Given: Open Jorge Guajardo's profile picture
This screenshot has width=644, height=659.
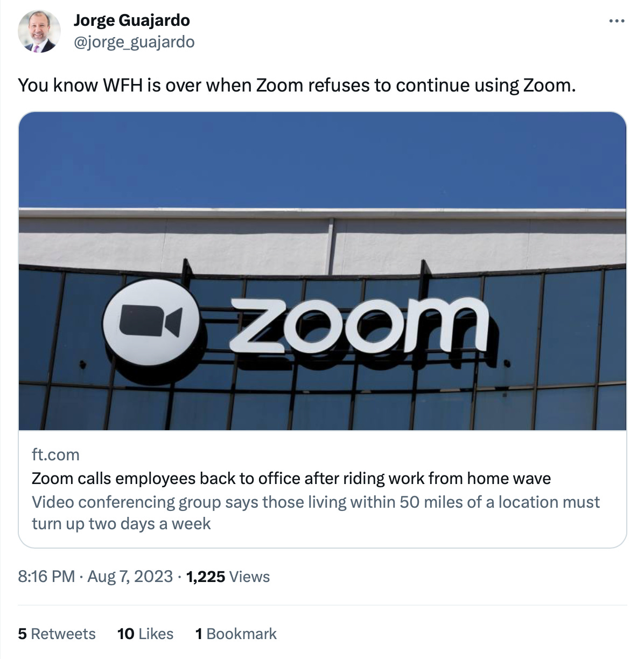Looking at the screenshot, I should click(39, 31).
